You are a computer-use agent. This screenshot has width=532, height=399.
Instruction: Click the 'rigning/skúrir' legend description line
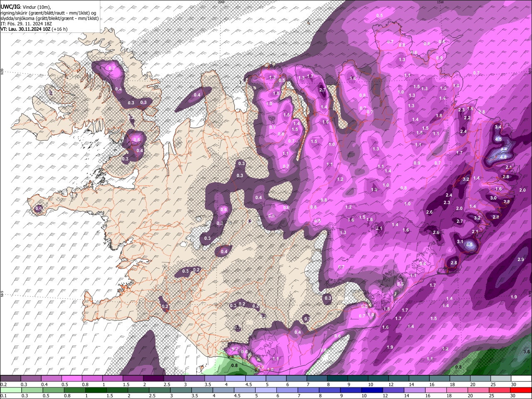tap(48, 13)
